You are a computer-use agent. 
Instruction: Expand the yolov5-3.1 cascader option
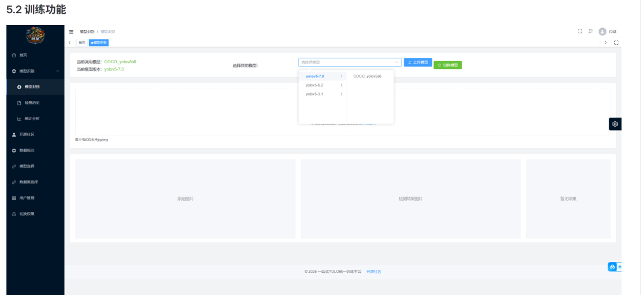pyautogui.click(x=323, y=94)
